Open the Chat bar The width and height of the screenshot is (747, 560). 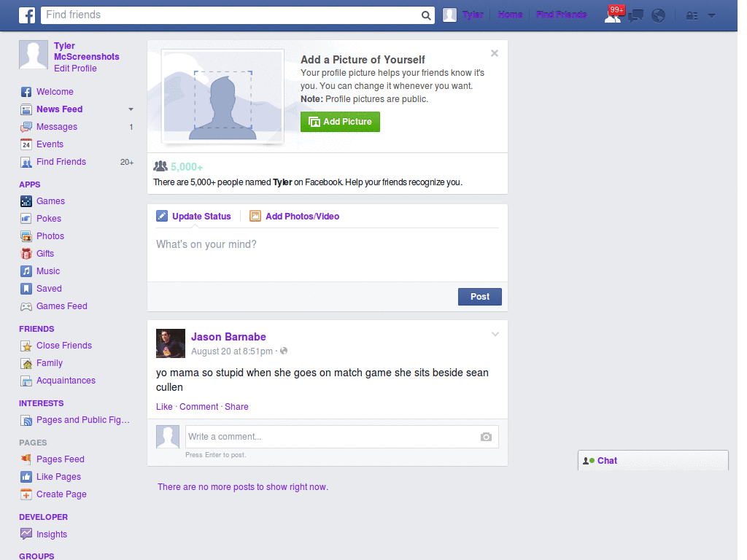coord(653,461)
